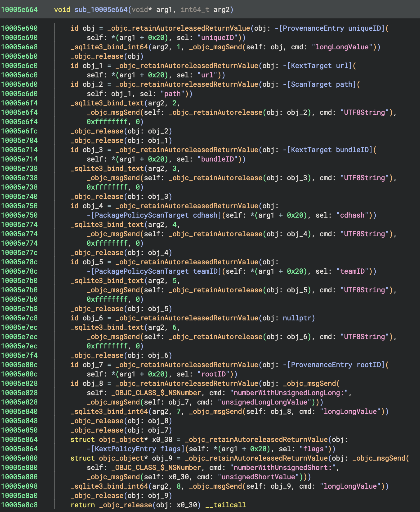Image resolution: width=420 pixels, height=512 pixels.
Task: Open the -[PackagePolicyScanTarget cdhash] method
Action: 154,215
